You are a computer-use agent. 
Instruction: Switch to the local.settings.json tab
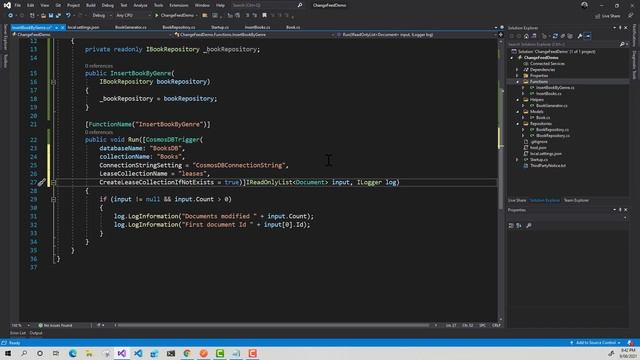click(83, 27)
